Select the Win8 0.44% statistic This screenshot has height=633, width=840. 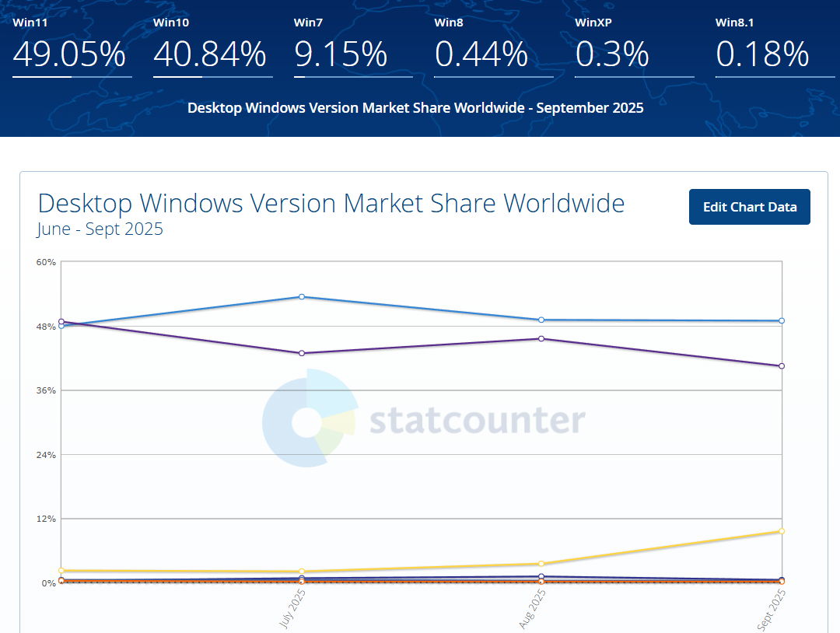pyautogui.click(x=481, y=54)
